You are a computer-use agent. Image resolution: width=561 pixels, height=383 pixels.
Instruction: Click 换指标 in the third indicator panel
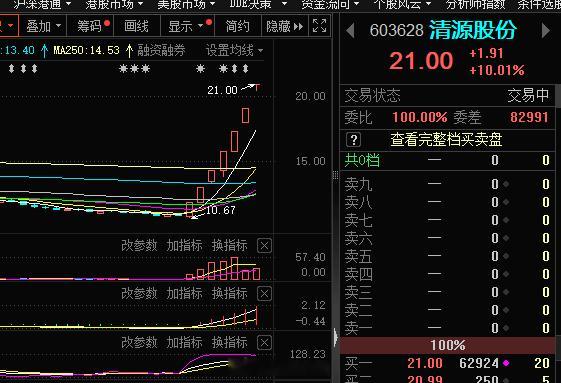pos(229,343)
